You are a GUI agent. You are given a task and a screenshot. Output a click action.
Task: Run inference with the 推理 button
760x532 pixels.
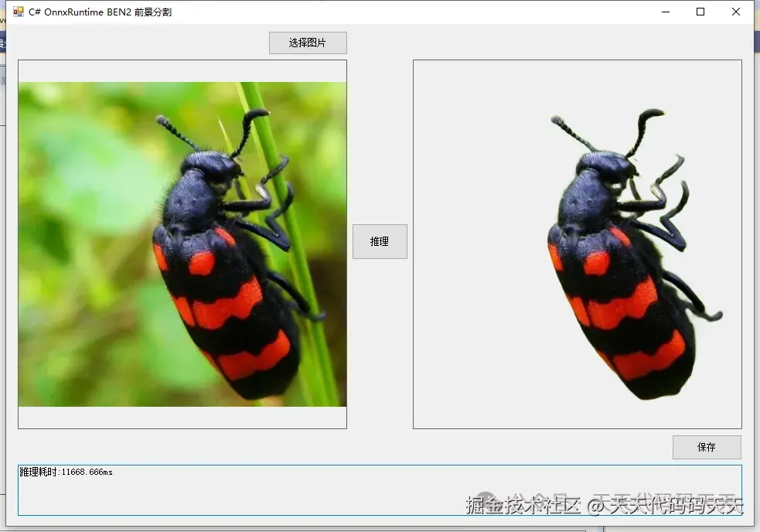pyautogui.click(x=380, y=241)
